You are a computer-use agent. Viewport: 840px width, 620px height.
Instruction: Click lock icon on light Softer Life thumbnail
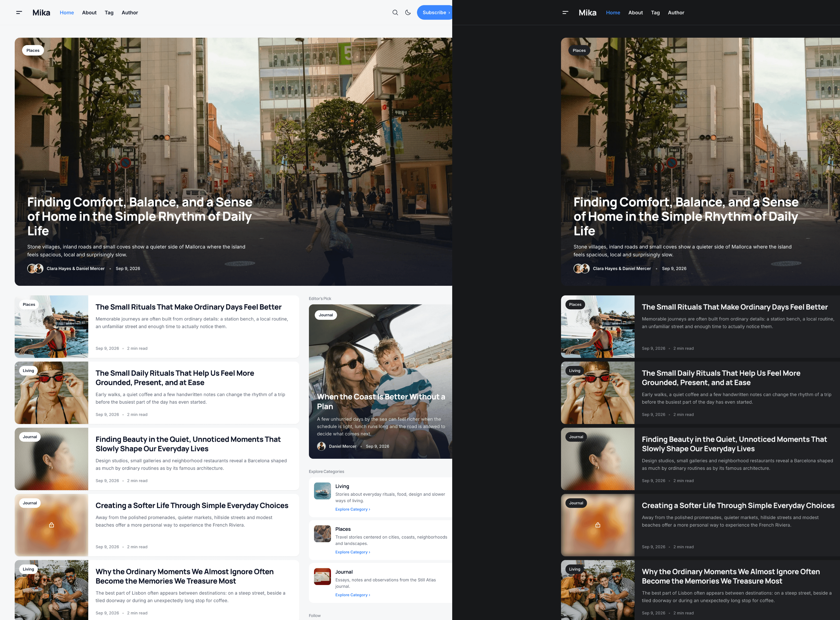[x=51, y=525]
